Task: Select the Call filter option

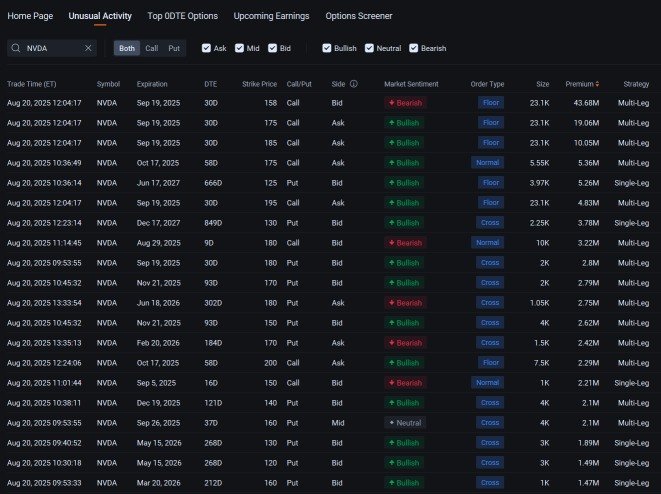Action: [151, 48]
